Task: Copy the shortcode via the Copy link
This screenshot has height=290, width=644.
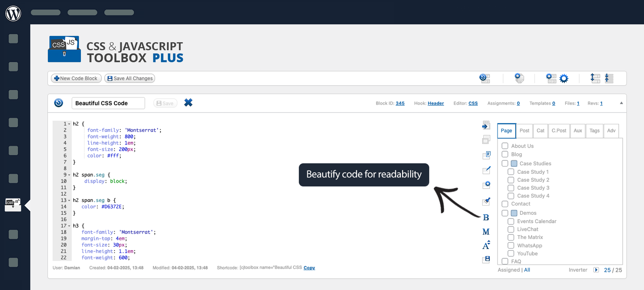Action: 309,268
